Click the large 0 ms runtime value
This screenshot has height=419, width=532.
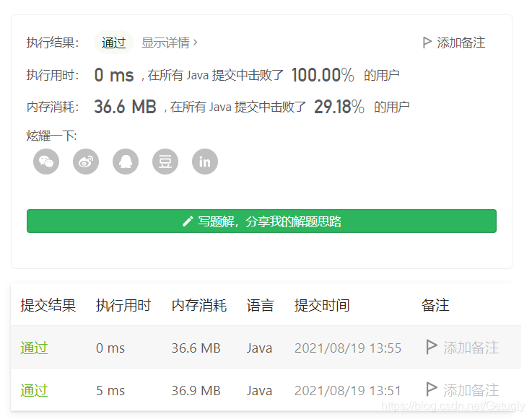click(x=114, y=75)
